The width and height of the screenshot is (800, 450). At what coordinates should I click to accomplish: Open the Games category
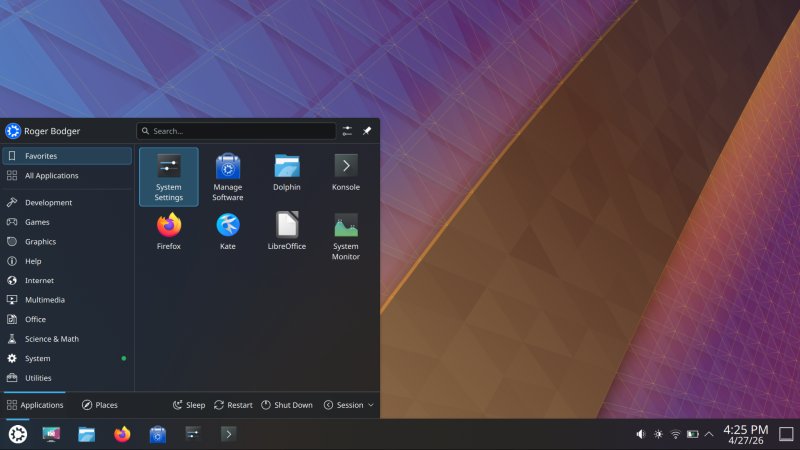67,222
